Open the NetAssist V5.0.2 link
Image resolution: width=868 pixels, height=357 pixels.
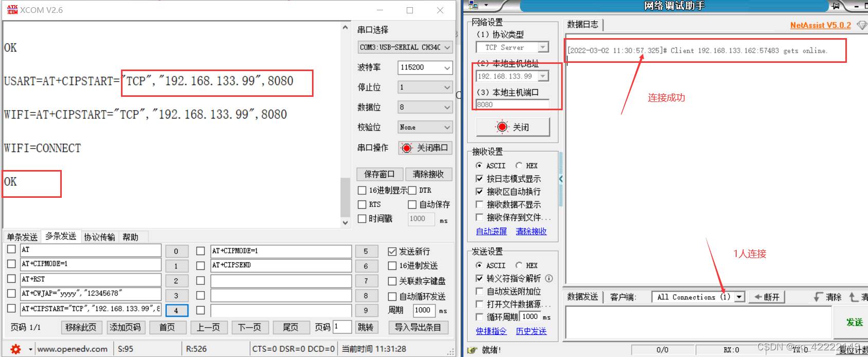coord(821,25)
